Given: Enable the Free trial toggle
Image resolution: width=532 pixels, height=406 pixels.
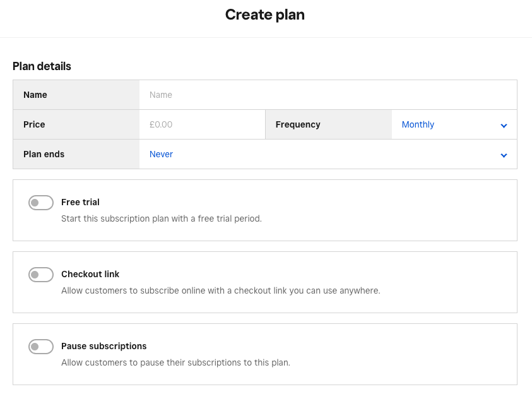Looking at the screenshot, I should point(41,203).
